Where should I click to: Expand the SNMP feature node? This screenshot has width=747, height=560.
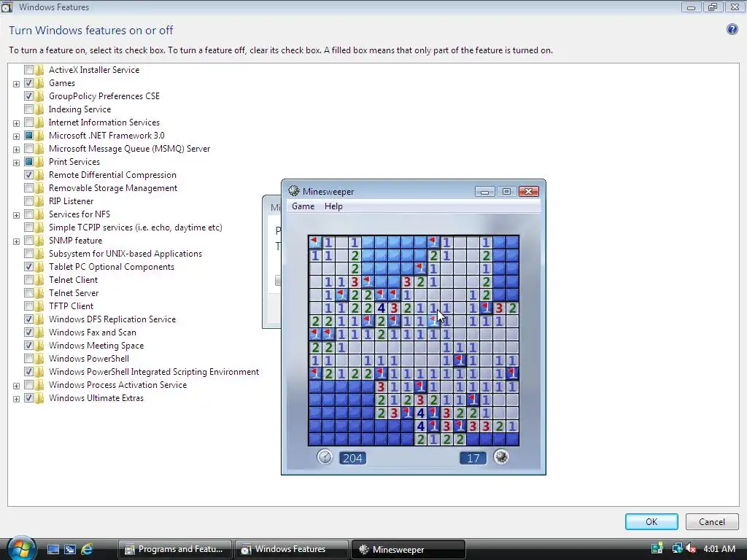pyautogui.click(x=16, y=241)
